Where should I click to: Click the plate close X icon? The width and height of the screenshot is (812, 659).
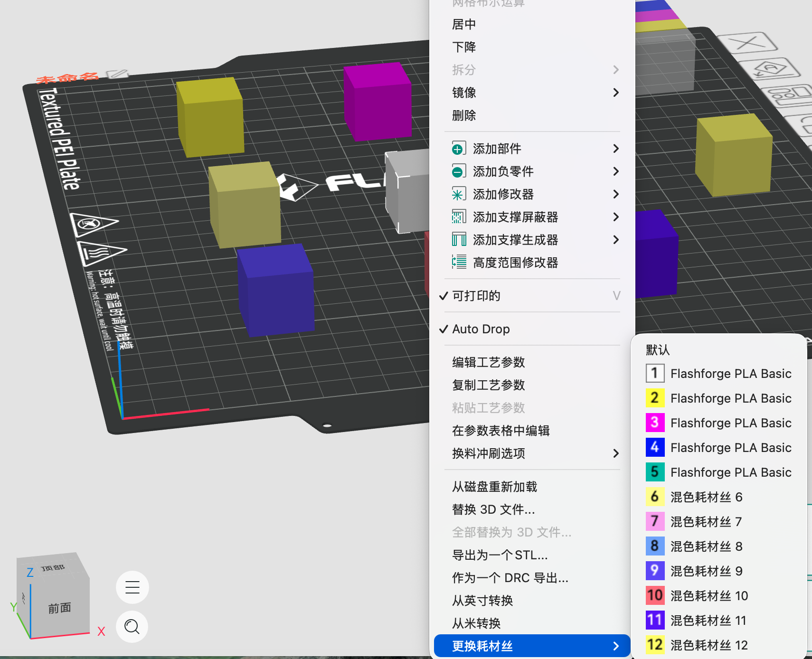point(748,43)
